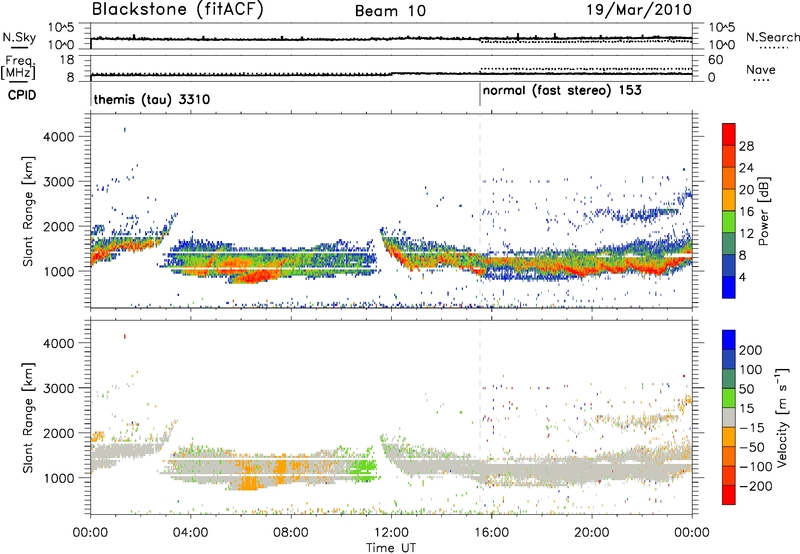Click the "N.Sky" legend label

(19, 37)
